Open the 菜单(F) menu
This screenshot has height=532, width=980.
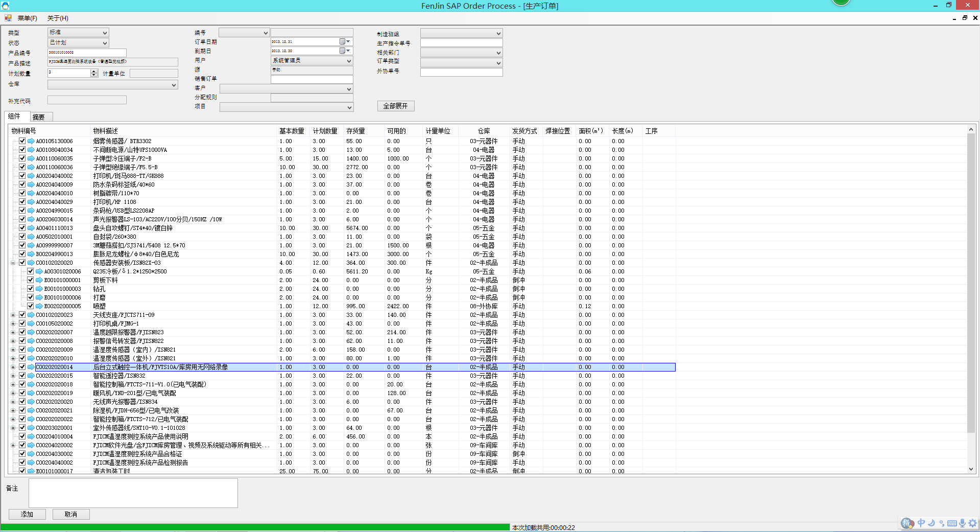pos(27,18)
